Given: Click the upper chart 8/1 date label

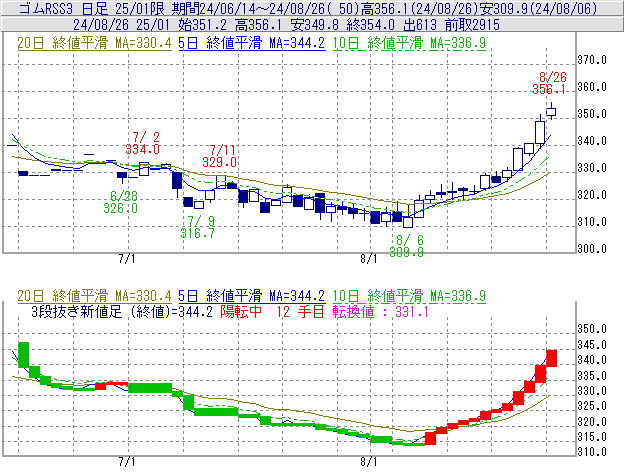Looking at the screenshot, I should click(x=369, y=259).
